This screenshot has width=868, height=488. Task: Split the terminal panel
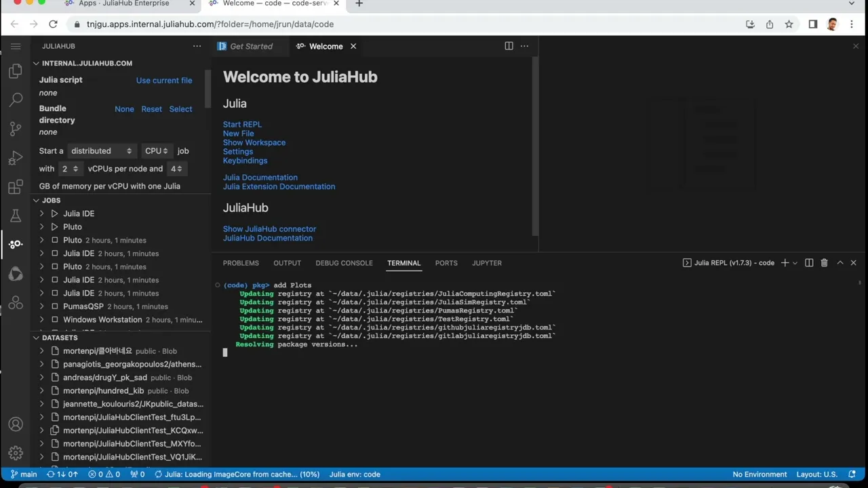pos(809,263)
